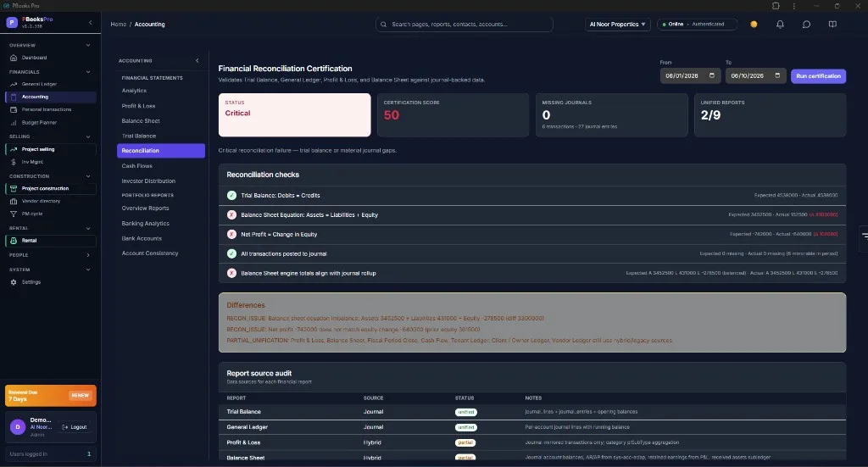Collapse the Construction section
Screen dimensions: 868x467
88,176
